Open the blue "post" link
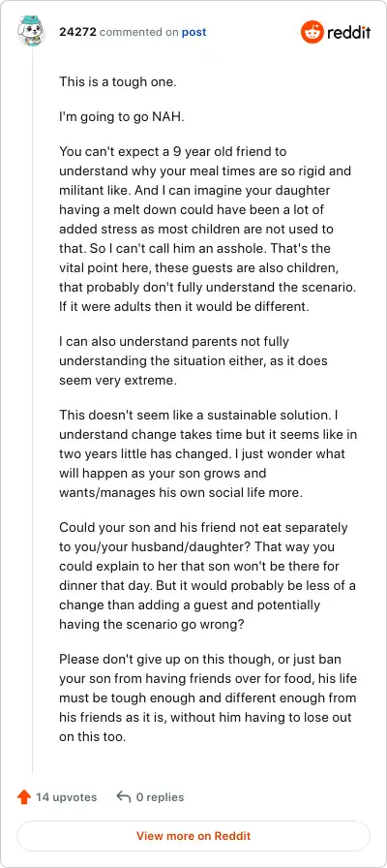The width and height of the screenshot is (387, 868). [x=194, y=32]
